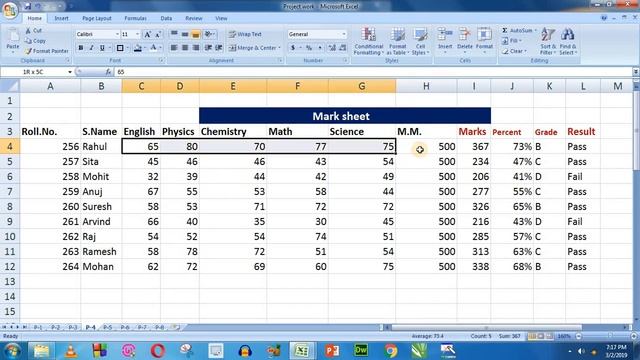Viewport: 640px width, 360px height.
Task: Center text horizontally
Action: point(185,48)
